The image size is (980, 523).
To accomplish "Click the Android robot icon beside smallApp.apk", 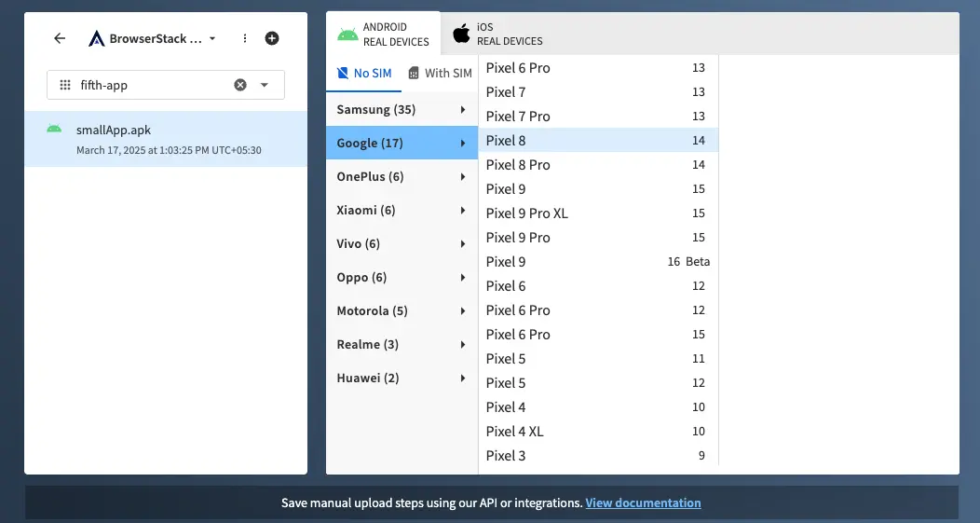I will click(x=54, y=129).
